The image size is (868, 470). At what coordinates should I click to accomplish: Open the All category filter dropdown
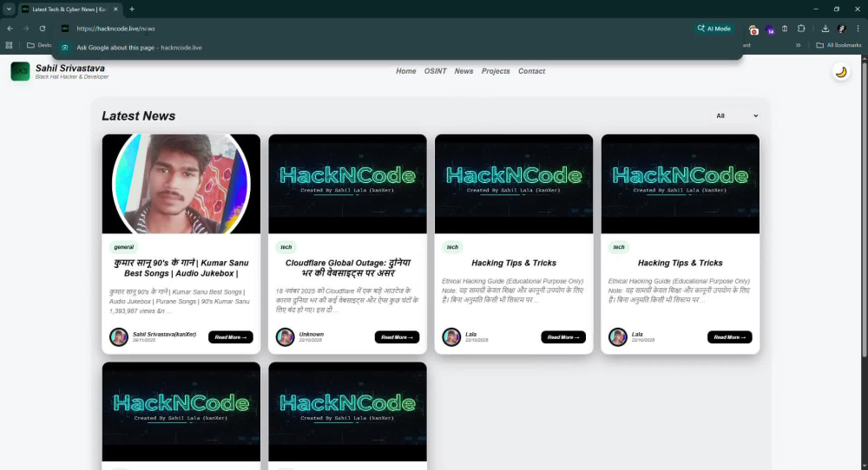click(737, 116)
